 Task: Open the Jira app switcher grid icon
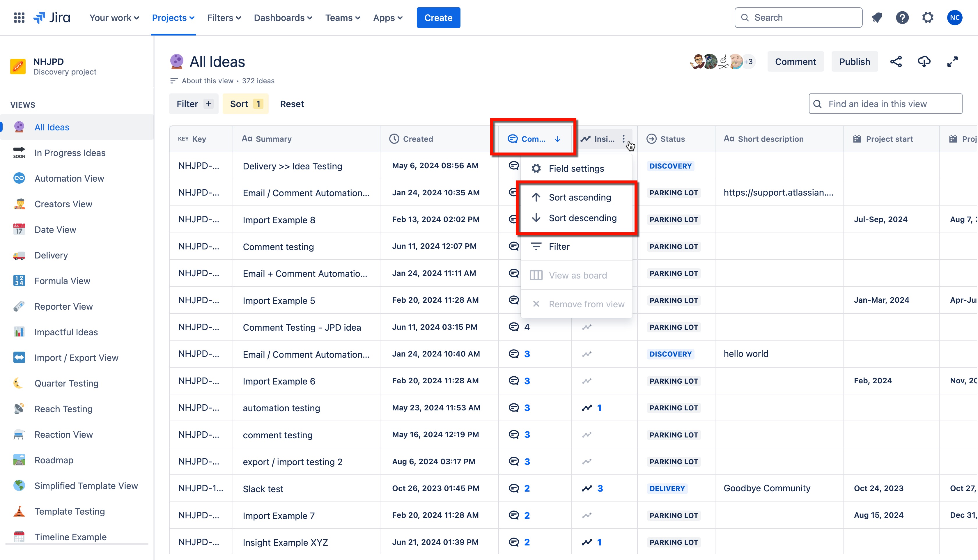(19, 17)
